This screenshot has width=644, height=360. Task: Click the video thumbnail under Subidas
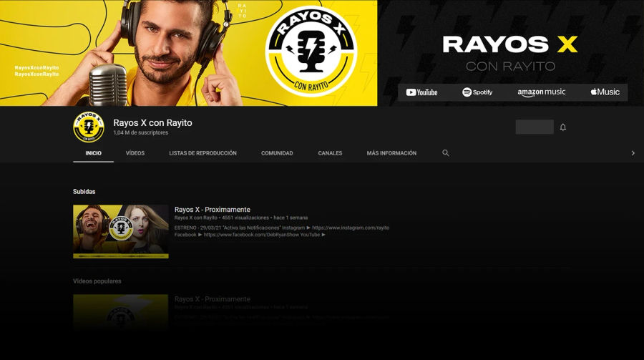[x=121, y=232]
